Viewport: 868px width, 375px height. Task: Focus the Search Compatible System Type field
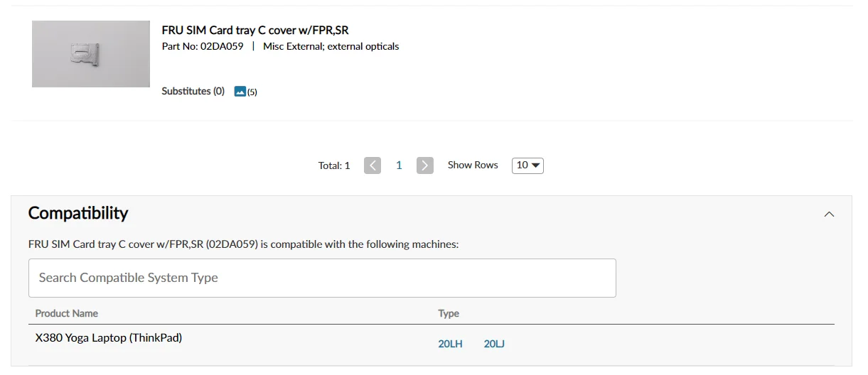[x=322, y=278]
